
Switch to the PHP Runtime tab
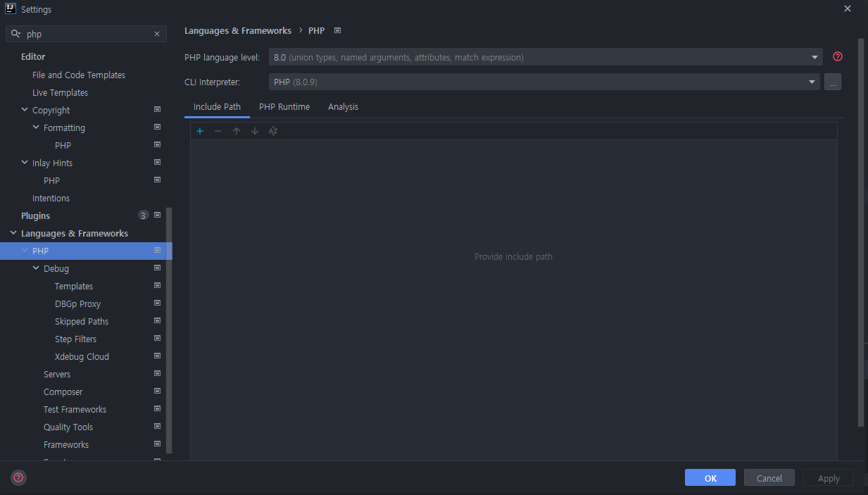point(284,107)
